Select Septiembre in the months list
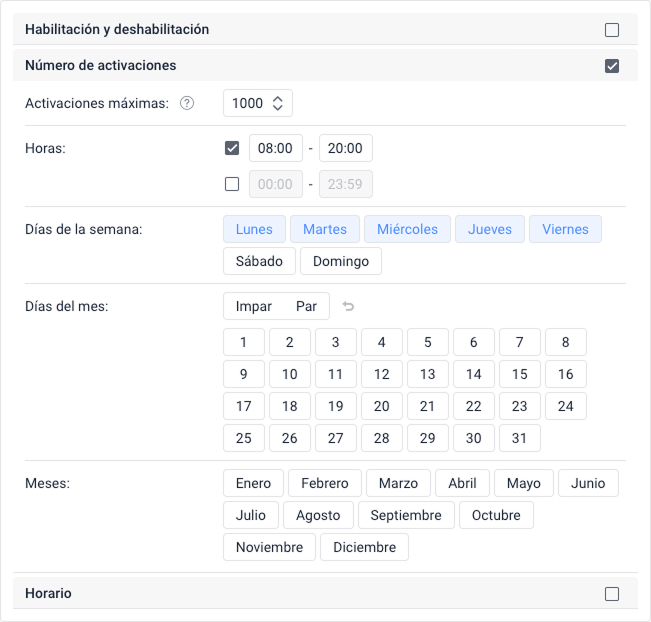 click(x=405, y=515)
